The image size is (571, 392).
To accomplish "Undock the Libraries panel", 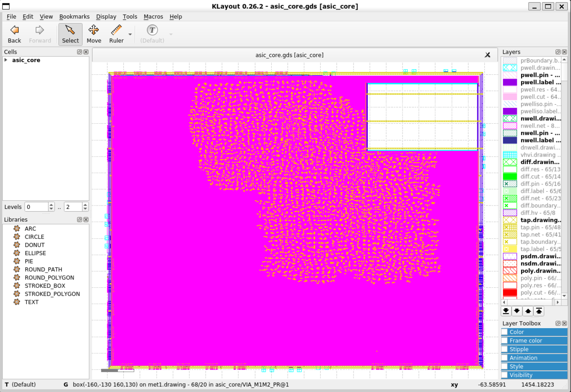I will click(79, 219).
